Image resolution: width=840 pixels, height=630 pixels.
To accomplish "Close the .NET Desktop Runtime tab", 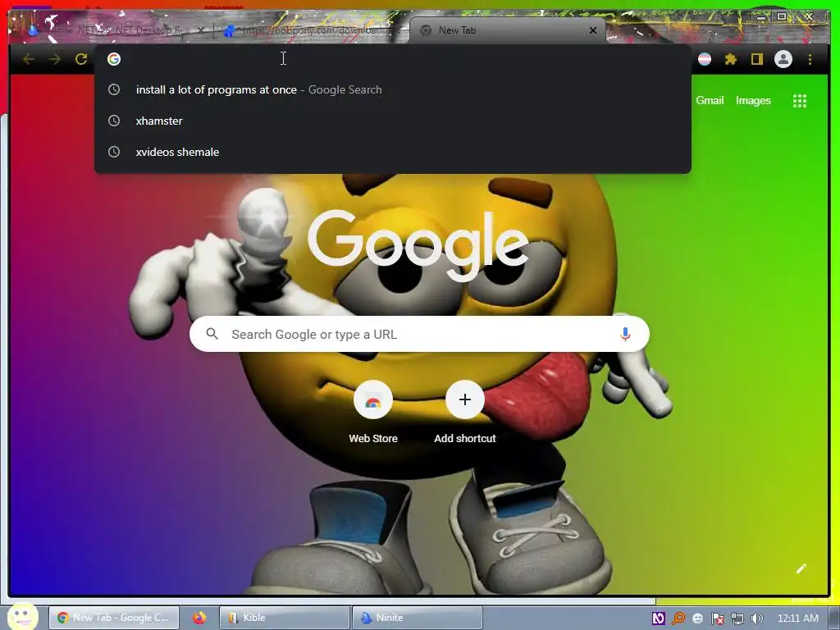I will (201, 30).
